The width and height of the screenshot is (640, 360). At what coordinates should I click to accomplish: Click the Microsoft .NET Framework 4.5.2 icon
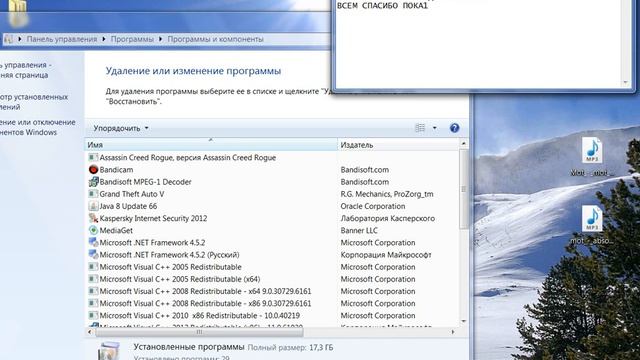pyautogui.click(x=93, y=242)
